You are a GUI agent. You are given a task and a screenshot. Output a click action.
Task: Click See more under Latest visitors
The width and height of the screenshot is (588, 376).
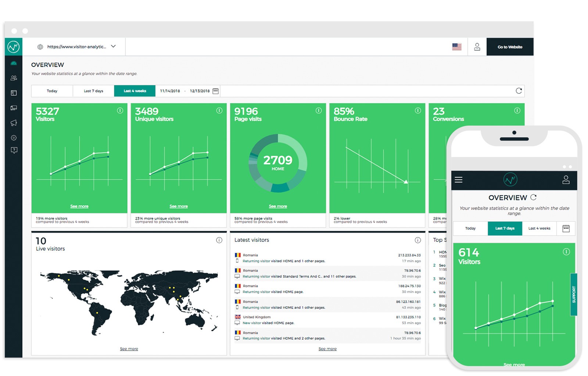[x=327, y=349]
